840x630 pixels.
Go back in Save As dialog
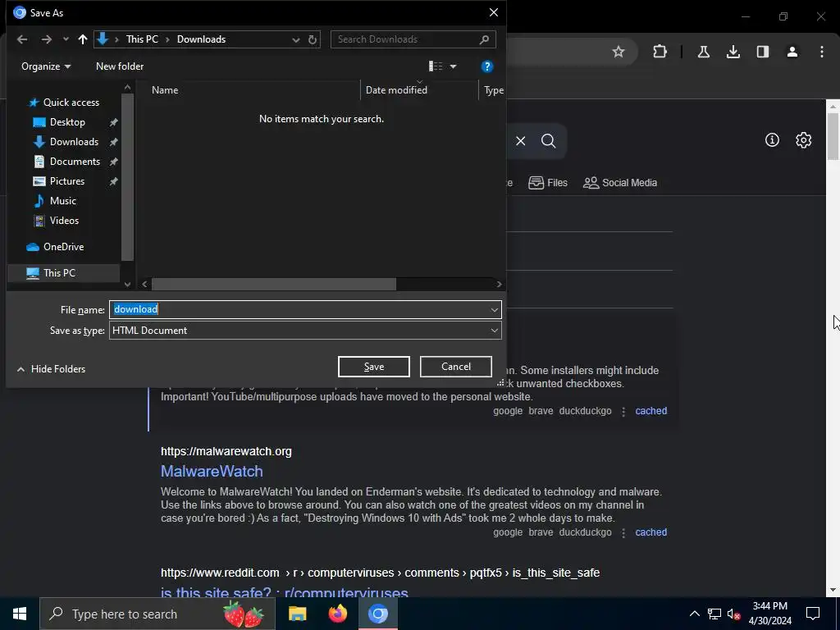22,39
